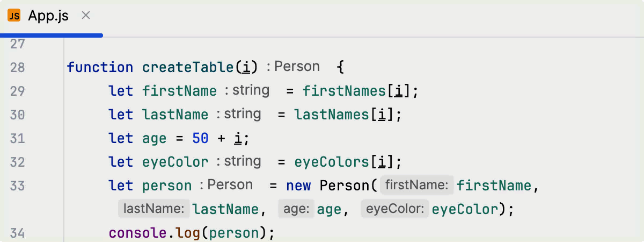Click the 'lastName:' parameter hint
This screenshot has width=644, height=242.
pyautogui.click(x=155, y=209)
